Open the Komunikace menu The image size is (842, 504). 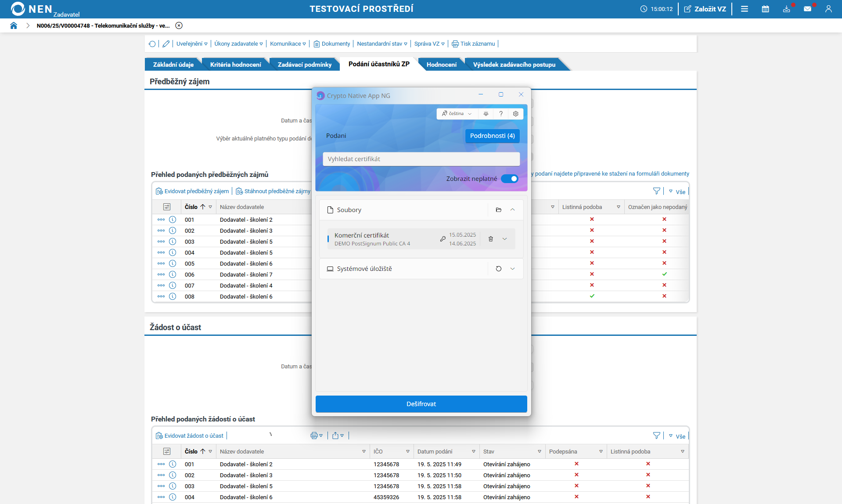(x=288, y=44)
